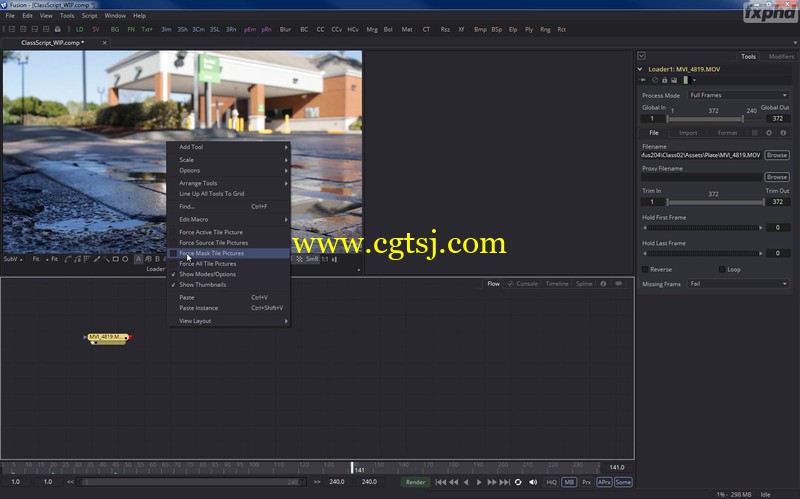Select second layout icon in top toolbar
The image size is (800, 499).
tap(23, 30)
